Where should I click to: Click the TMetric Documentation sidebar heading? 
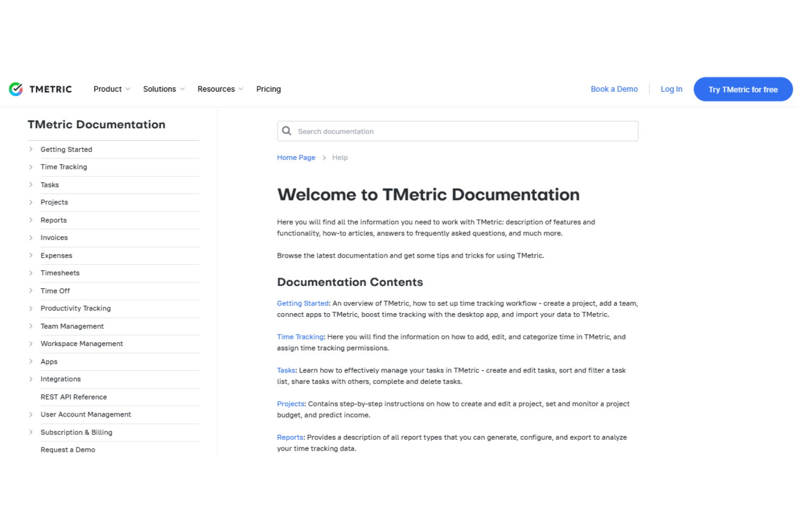[97, 125]
